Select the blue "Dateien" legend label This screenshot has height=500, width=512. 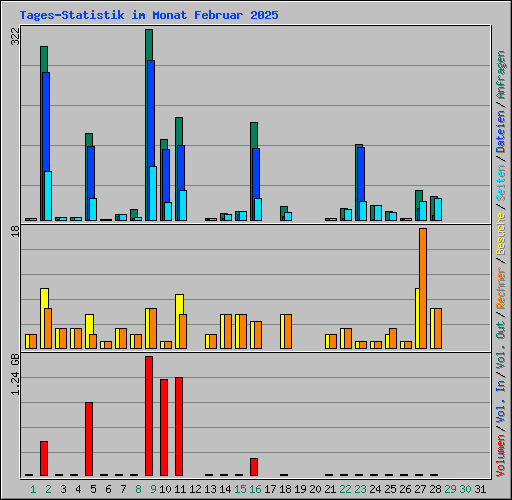[x=501, y=132]
